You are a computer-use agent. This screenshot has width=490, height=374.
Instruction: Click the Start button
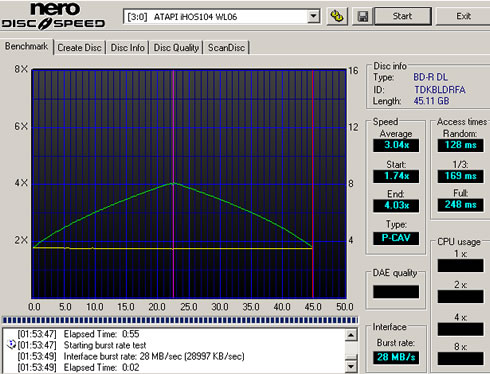[403, 16]
